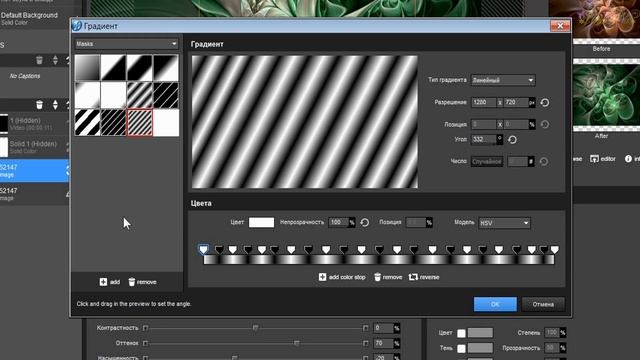Select the first white color stop marker
The height and width of the screenshot is (360, 640).
204,249
